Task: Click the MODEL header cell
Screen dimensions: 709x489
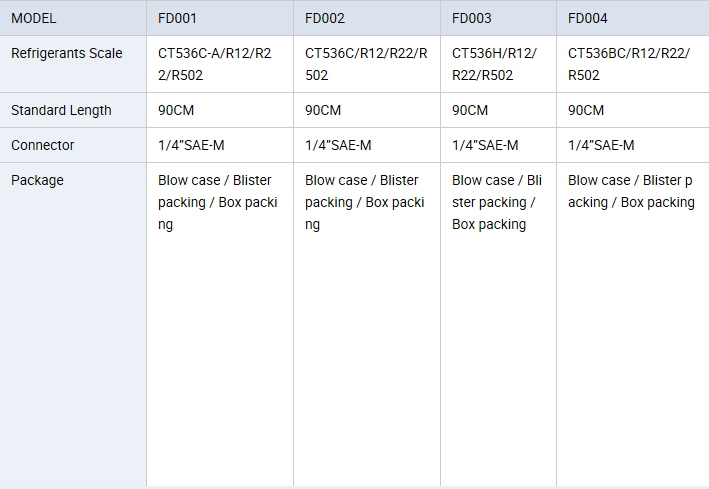Action: [73, 18]
